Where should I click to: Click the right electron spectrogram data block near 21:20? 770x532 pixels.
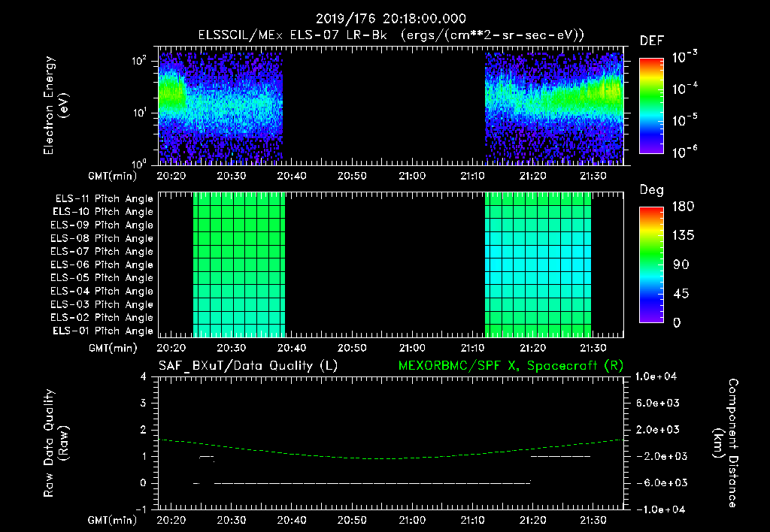point(554,108)
